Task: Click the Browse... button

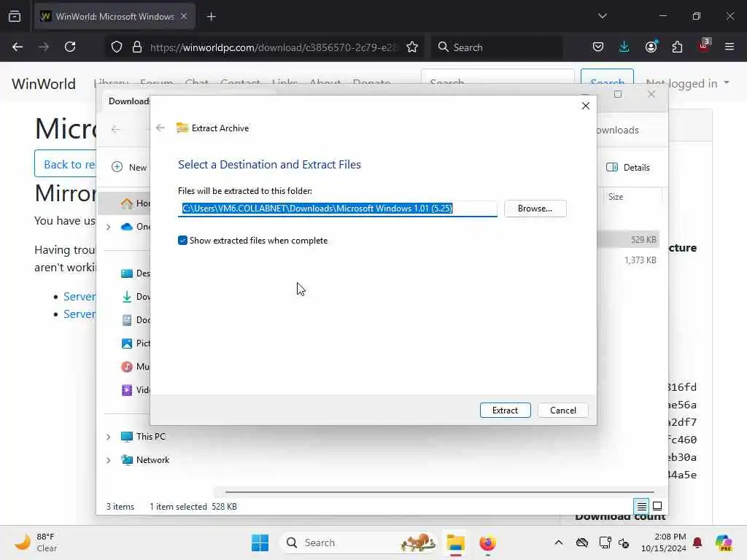Action: point(535,209)
